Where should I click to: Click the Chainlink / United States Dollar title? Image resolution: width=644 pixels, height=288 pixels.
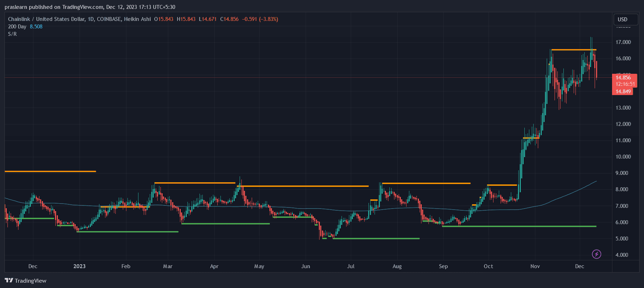(46, 19)
